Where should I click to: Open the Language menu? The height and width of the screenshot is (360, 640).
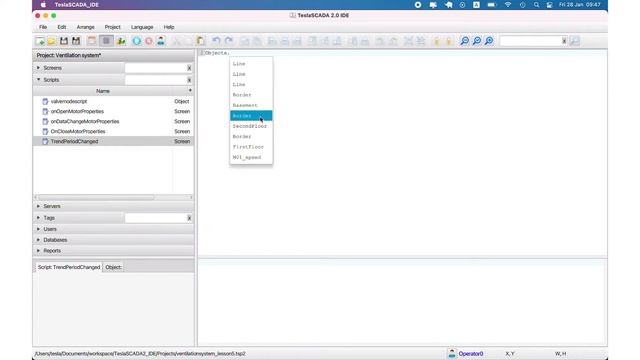coord(142,27)
